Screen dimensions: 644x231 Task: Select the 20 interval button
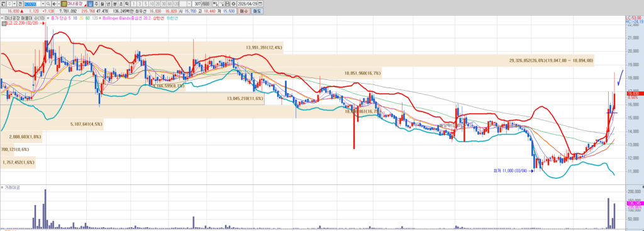158,4
